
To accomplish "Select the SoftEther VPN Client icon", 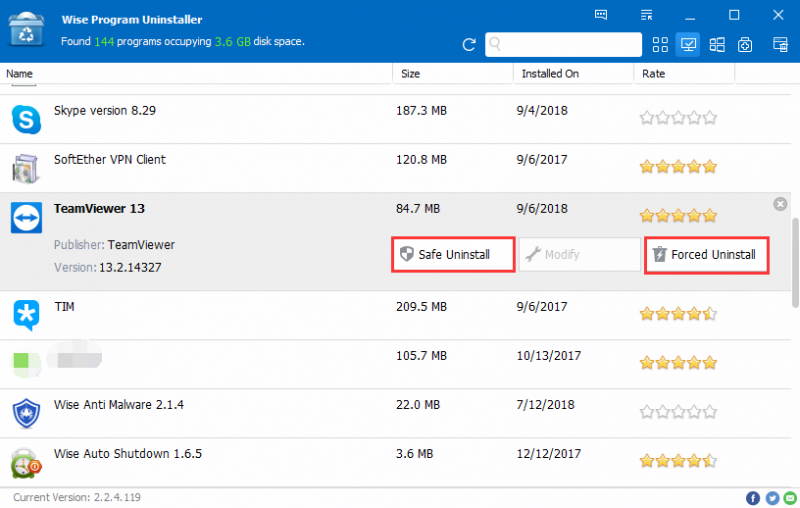I will tap(25, 168).
